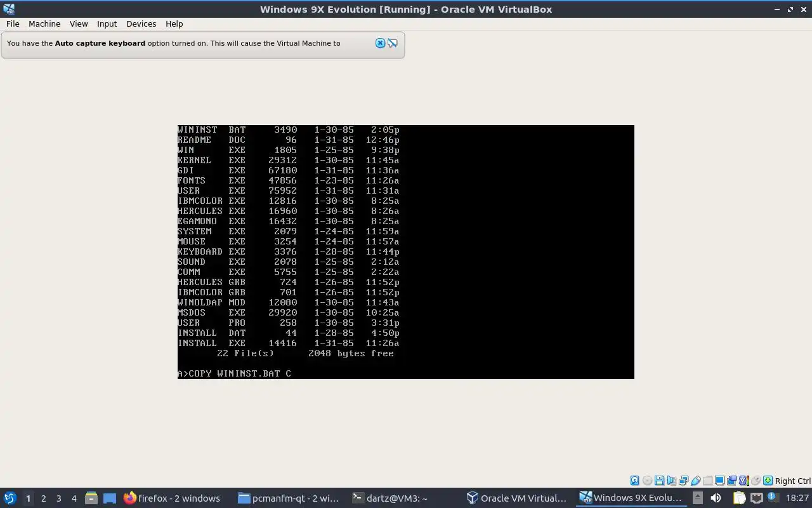The width and height of the screenshot is (812, 508).
Task: Click the volume speaker tray icon
Action: coord(716,498)
